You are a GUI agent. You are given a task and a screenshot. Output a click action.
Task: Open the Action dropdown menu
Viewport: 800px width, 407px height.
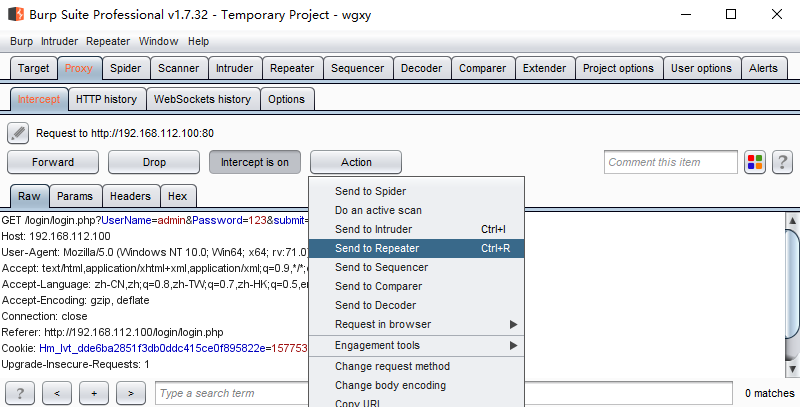(356, 162)
